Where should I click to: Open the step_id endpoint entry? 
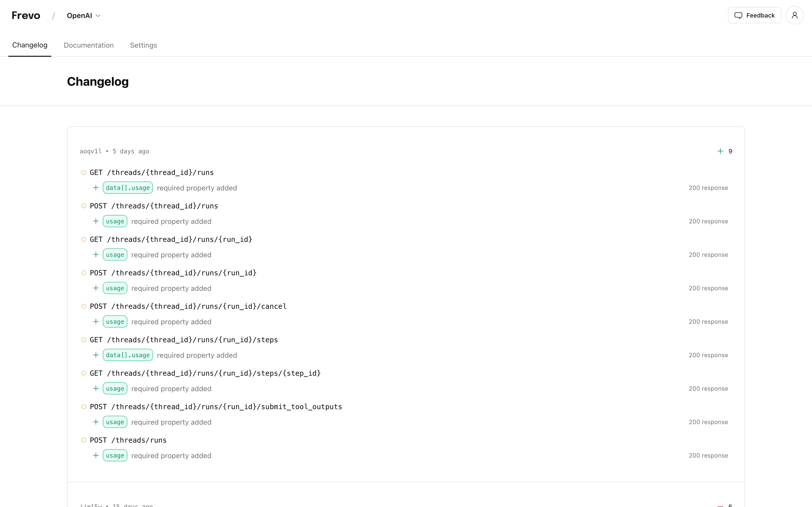pyautogui.click(x=205, y=373)
